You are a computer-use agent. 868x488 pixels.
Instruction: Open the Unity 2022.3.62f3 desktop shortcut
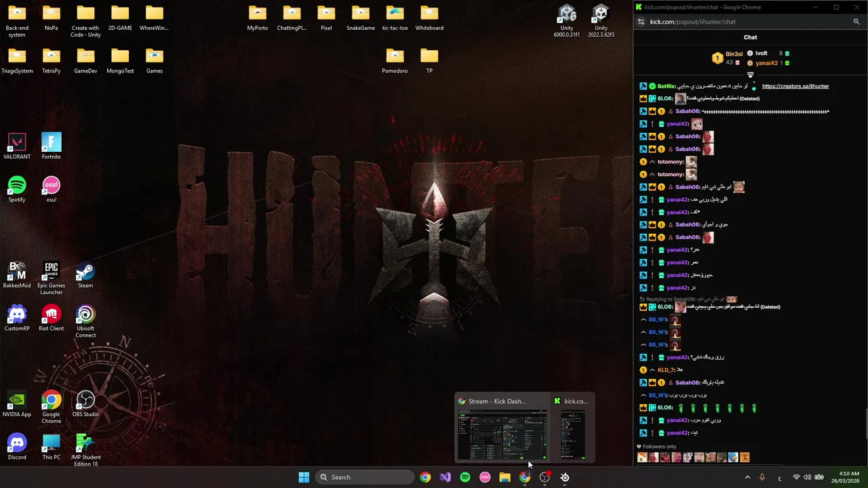tap(601, 20)
